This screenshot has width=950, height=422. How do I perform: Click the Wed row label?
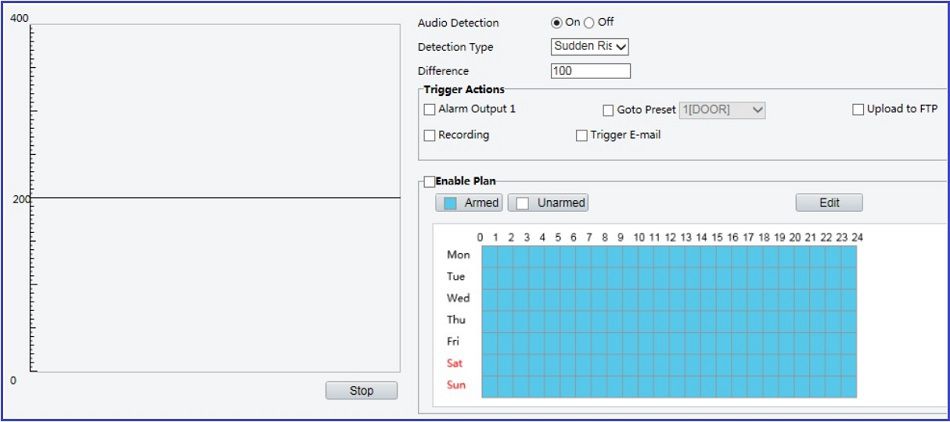(x=458, y=298)
